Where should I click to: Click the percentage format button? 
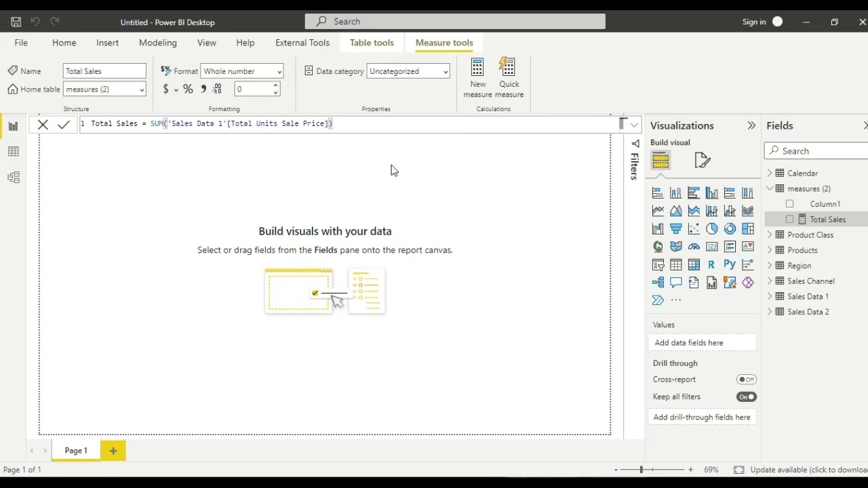188,89
